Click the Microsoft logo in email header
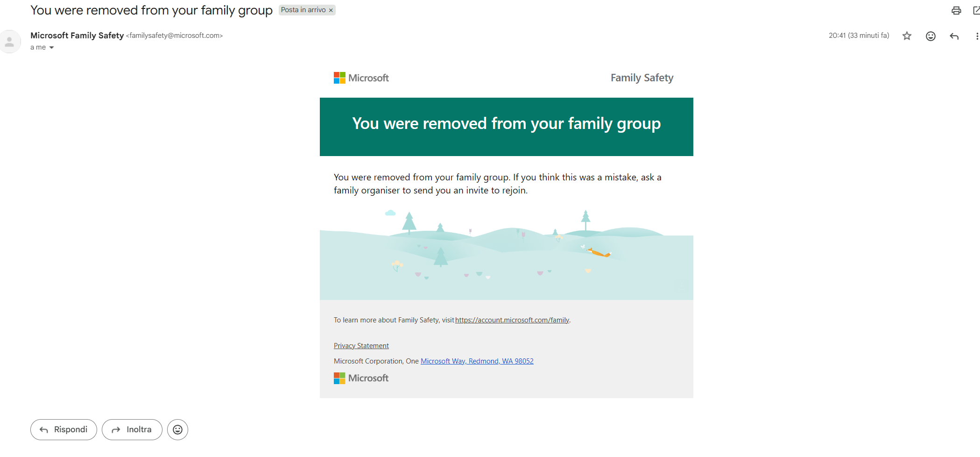The height and width of the screenshot is (457, 980). pyautogui.click(x=361, y=78)
